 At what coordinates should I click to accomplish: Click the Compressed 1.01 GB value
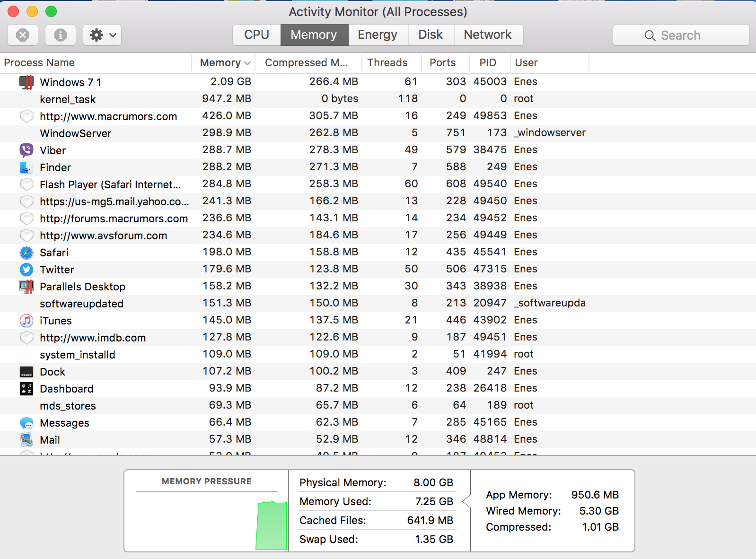coord(600,527)
